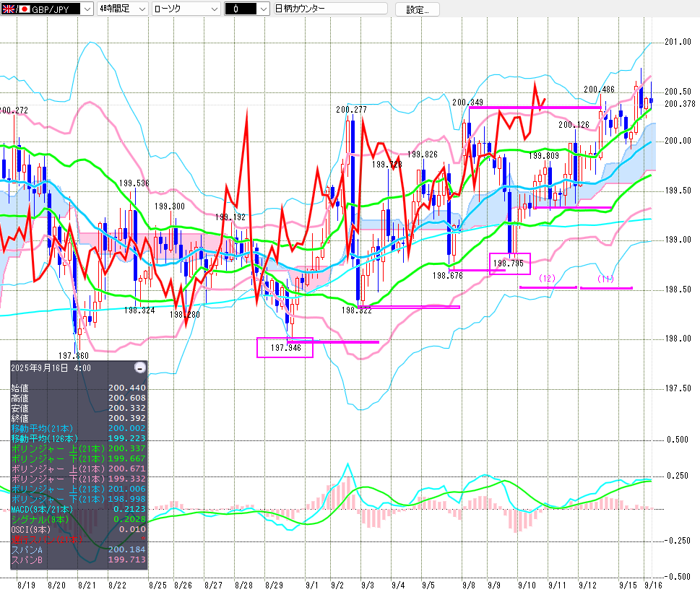Screen dimensions: 700x592
Task: Click the high label 200.277
Action: point(351,109)
